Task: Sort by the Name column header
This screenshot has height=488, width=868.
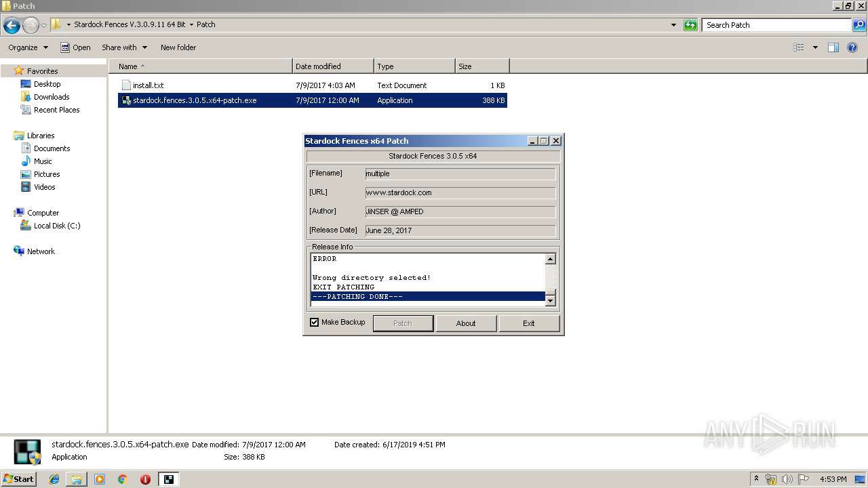Action: 200,66
